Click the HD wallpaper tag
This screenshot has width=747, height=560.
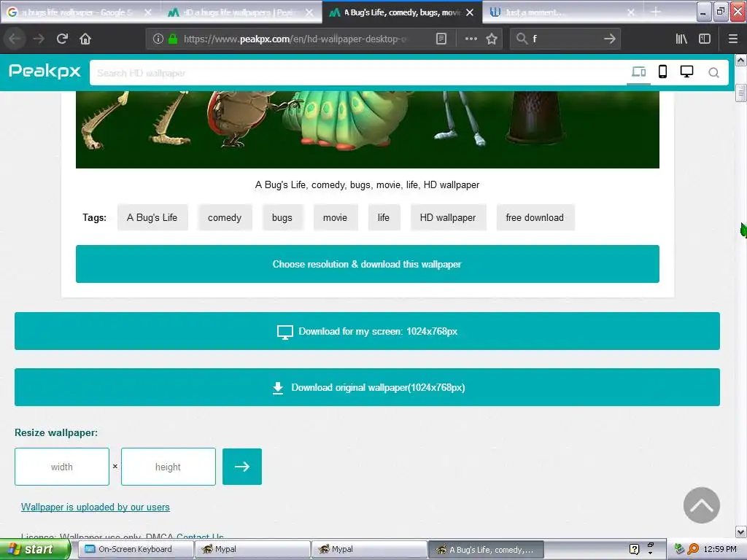click(x=448, y=217)
